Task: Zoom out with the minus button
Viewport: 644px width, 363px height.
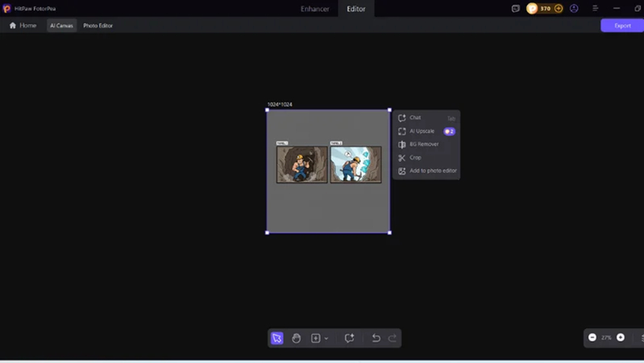Action: point(592,337)
